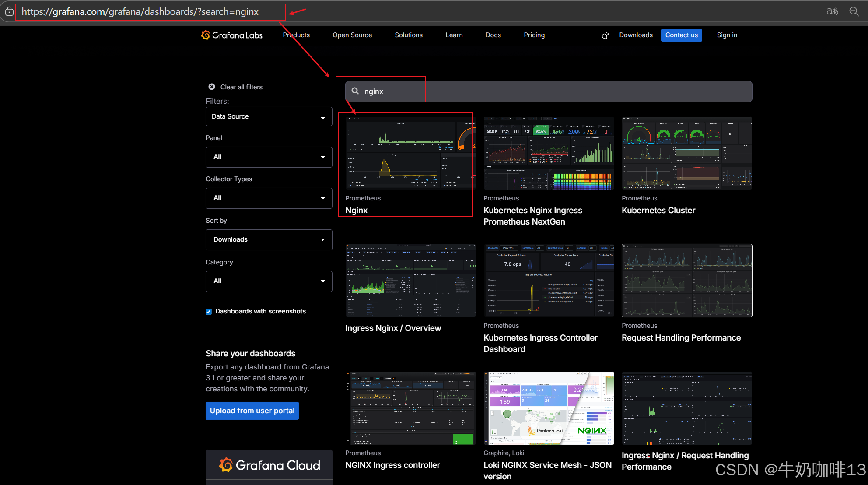868x485 pixels.
Task: Click Upload from user portal button
Action: point(252,411)
